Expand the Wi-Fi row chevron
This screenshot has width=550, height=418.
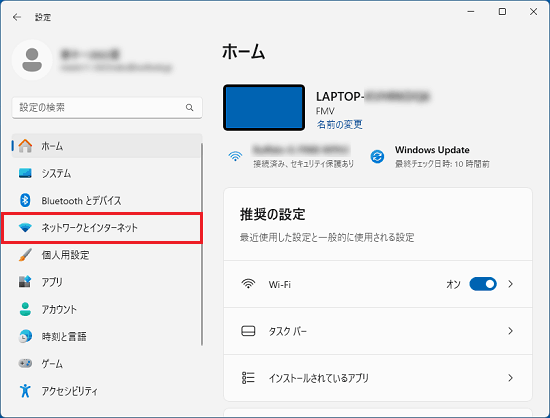(510, 284)
